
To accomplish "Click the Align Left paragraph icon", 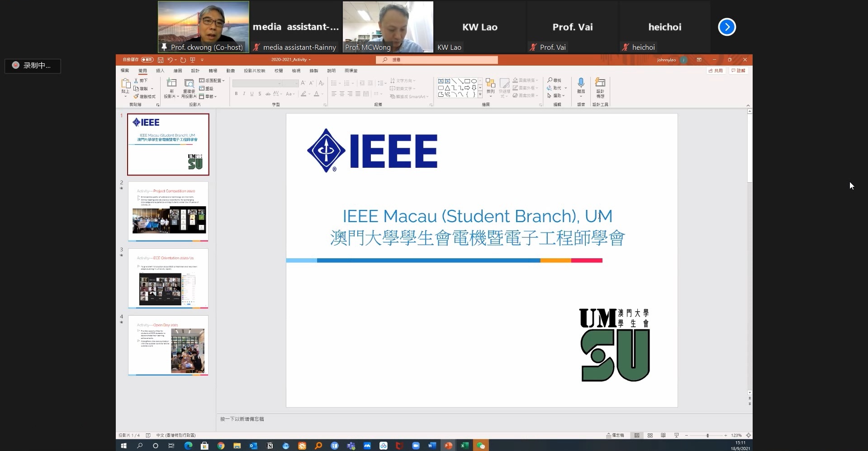I will point(334,94).
